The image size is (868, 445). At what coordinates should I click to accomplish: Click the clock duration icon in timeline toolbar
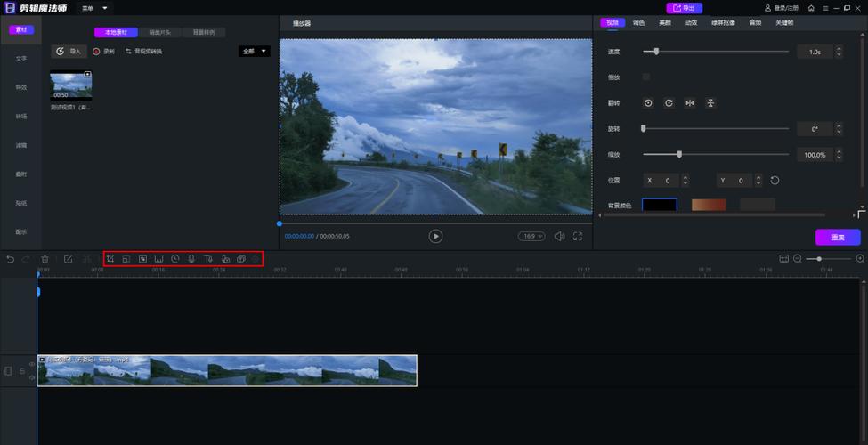pos(175,259)
